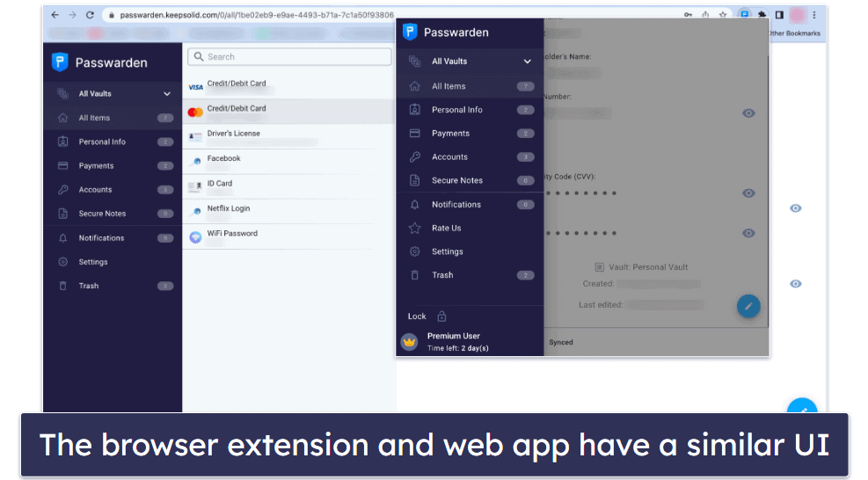
Task: Click Rate Us label in extension popup
Action: [x=446, y=228]
